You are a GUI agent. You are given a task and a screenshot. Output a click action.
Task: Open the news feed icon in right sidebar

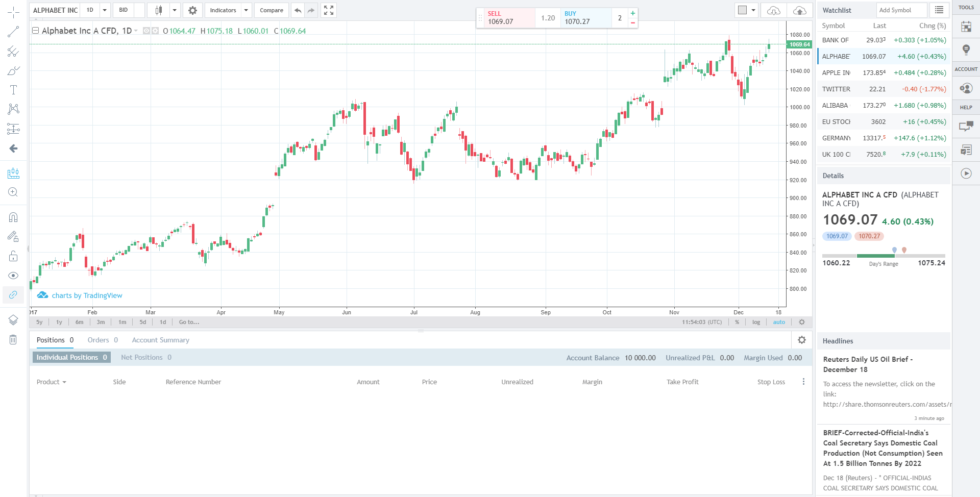pyautogui.click(x=966, y=150)
